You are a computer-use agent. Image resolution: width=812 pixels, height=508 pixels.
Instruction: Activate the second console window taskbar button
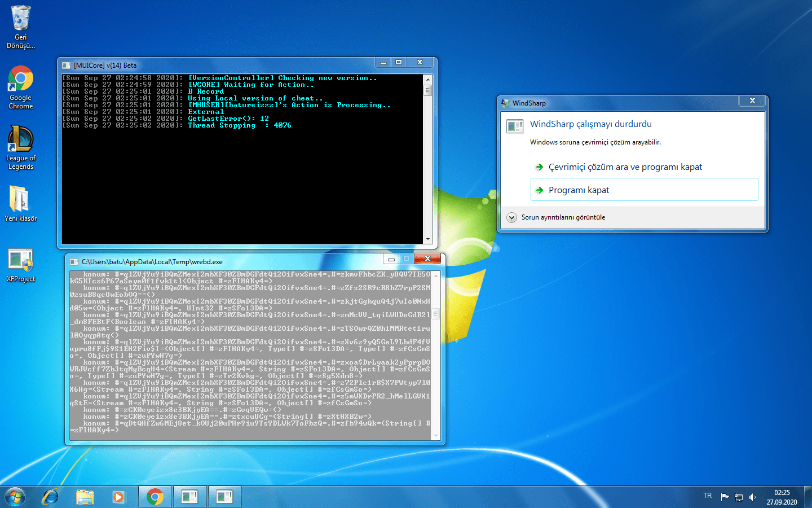pos(225,497)
